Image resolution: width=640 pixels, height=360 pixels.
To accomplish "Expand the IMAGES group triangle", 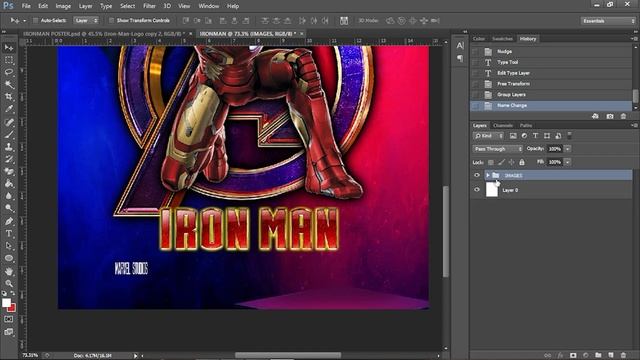I will 488,175.
